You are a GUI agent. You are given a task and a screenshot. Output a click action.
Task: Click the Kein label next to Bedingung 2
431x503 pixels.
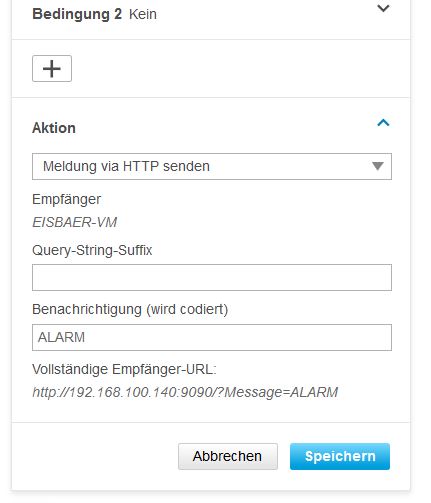(143, 14)
